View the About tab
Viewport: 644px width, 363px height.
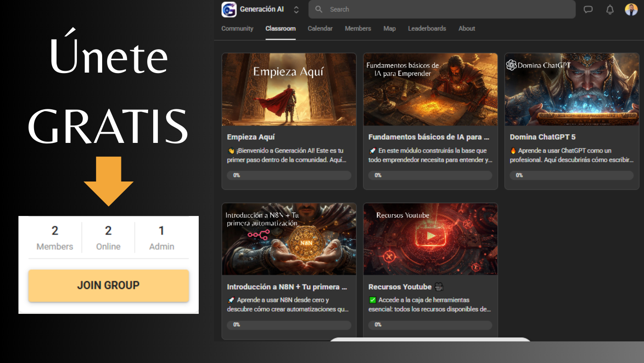coord(466,28)
